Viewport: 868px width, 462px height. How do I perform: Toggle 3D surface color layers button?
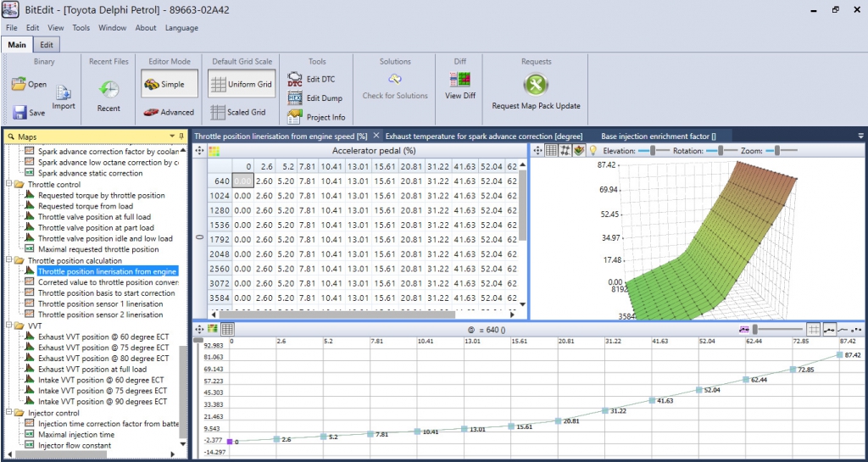tap(579, 151)
